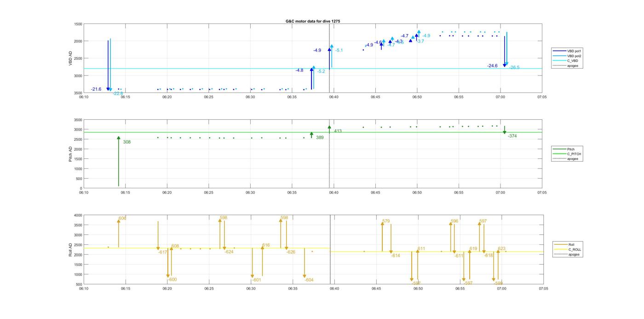This screenshot has width=644, height=319.
Task: Select the "-601" roll annotation
Action: pos(257,280)
